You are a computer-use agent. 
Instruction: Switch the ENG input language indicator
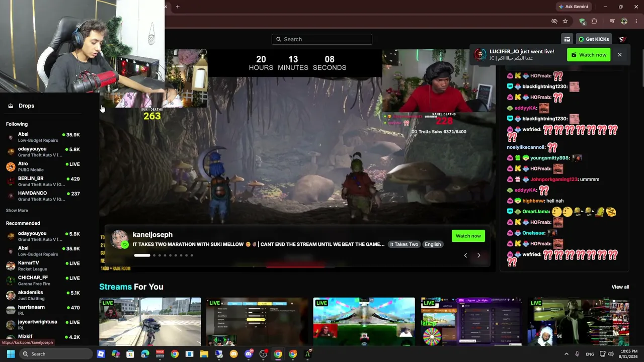coord(590,354)
